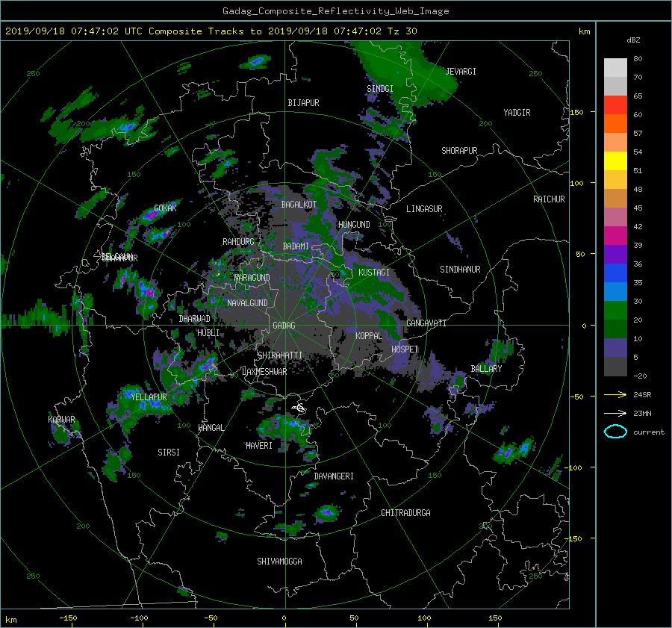Click the BALLARY label
The image size is (672, 628).
486,369
